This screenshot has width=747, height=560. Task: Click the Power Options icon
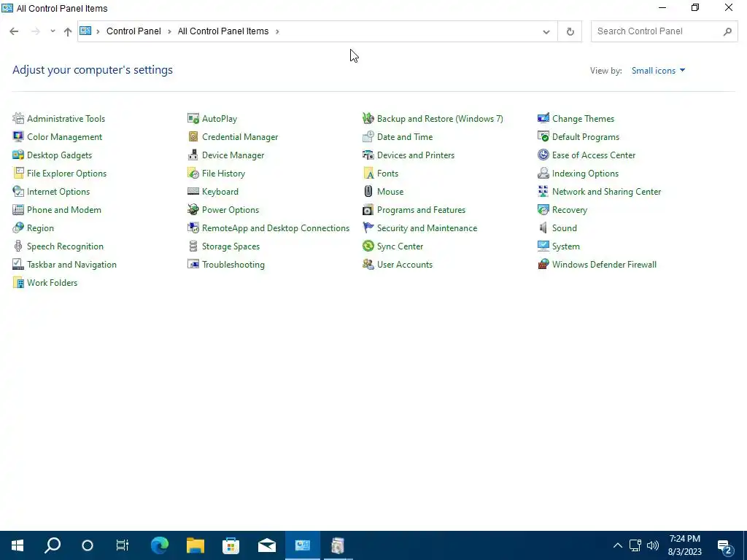pyautogui.click(x=193, y=209)
